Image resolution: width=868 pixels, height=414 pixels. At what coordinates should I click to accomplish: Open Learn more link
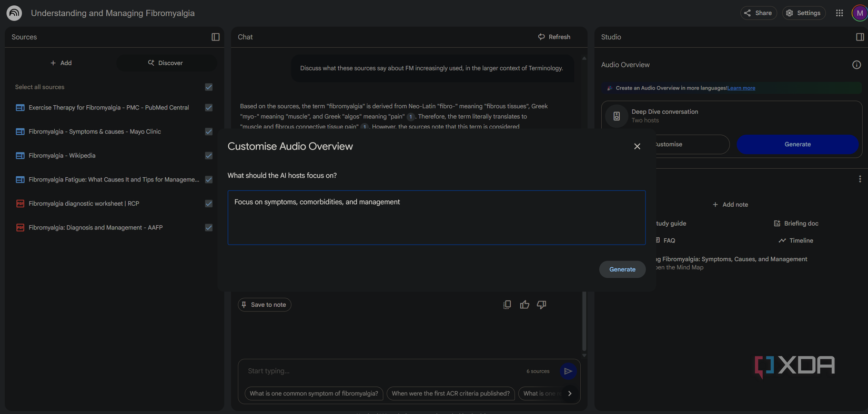tap(741, 88)
